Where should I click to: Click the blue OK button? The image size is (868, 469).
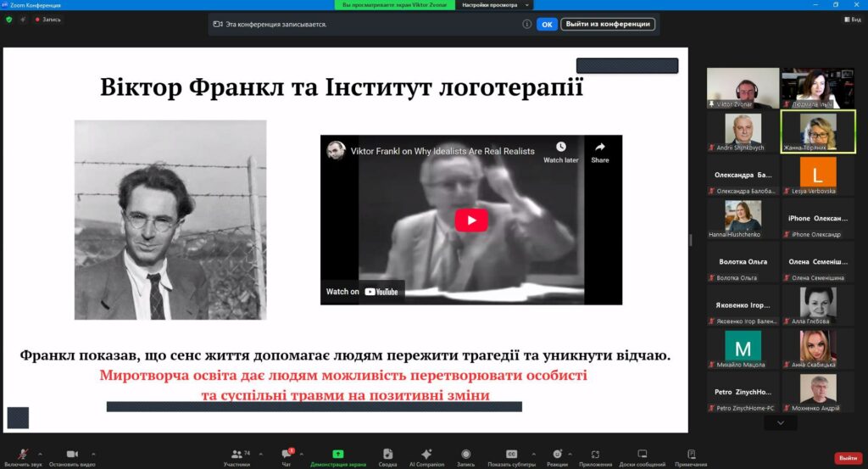547,25
